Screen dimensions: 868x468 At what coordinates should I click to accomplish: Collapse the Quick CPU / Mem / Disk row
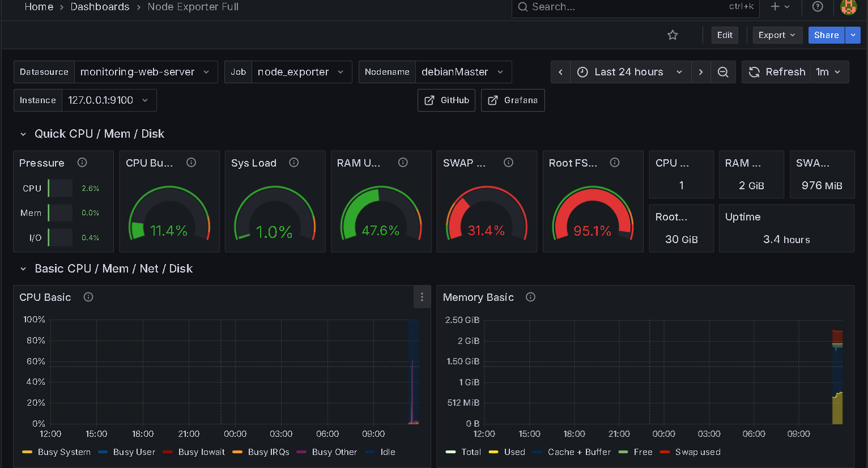click(23, 134)
